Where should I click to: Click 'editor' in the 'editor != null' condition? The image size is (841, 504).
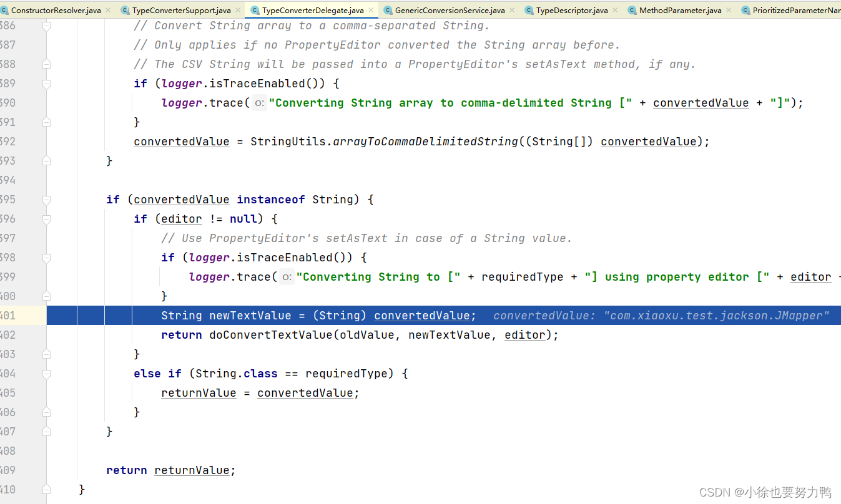182,219
